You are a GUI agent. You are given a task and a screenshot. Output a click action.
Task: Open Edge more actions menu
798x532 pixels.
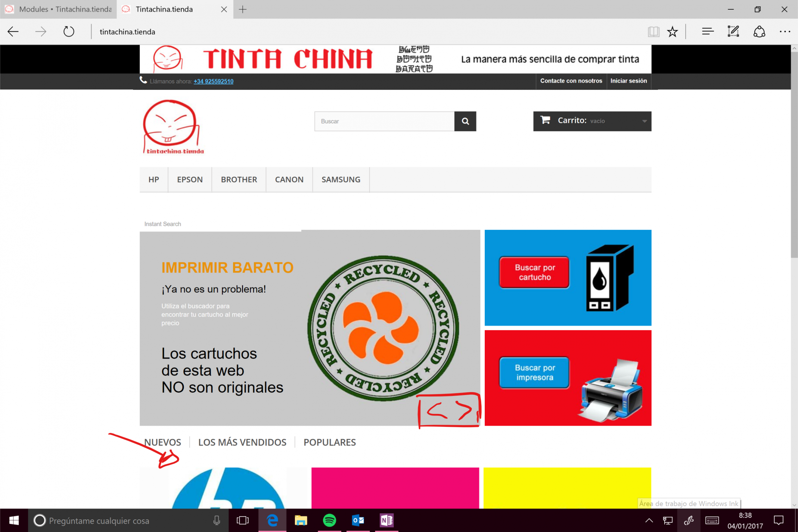785,32
